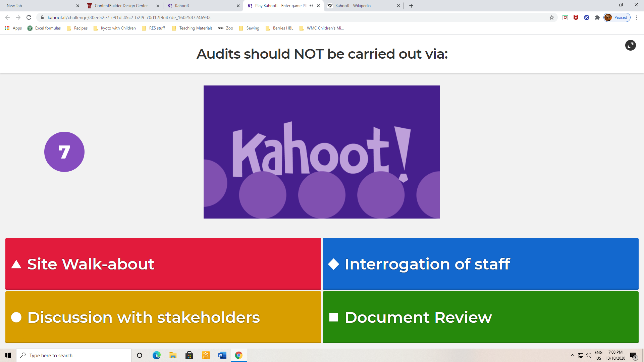644x362 pixels.
Task: Open Chrome's three-dot menu
Action: pyautogui.click(x=637, y=17)
